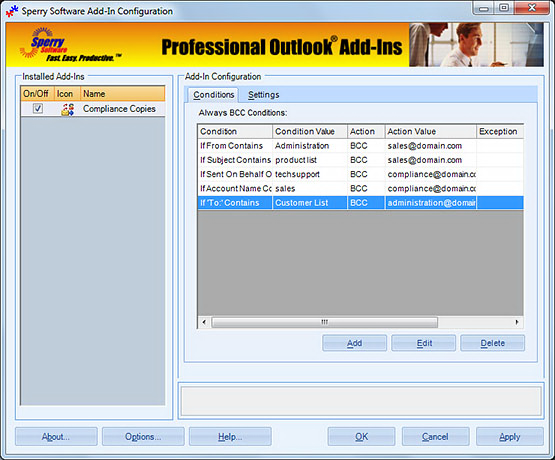
Task: Click the Action Value column header
Action: click(x=430, y=131)
